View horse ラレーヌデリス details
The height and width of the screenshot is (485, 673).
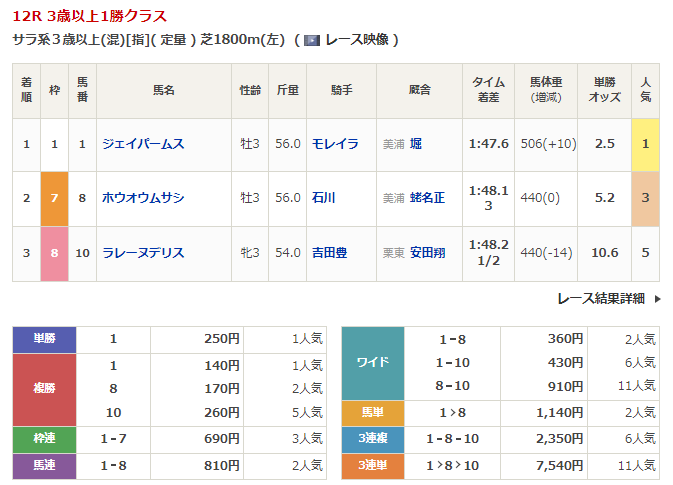pyautogui.click(x=143, y=253)
